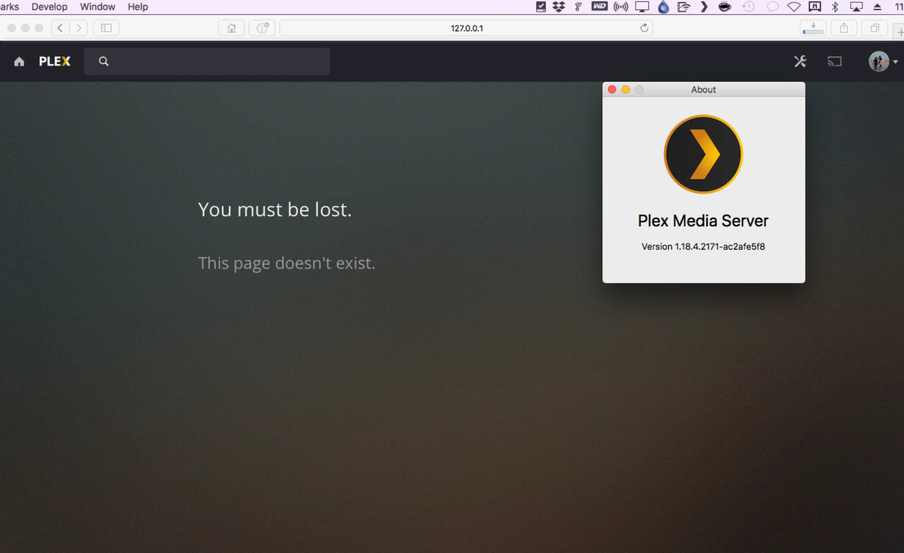Click the WD menu bar icon

click(600, 6)
